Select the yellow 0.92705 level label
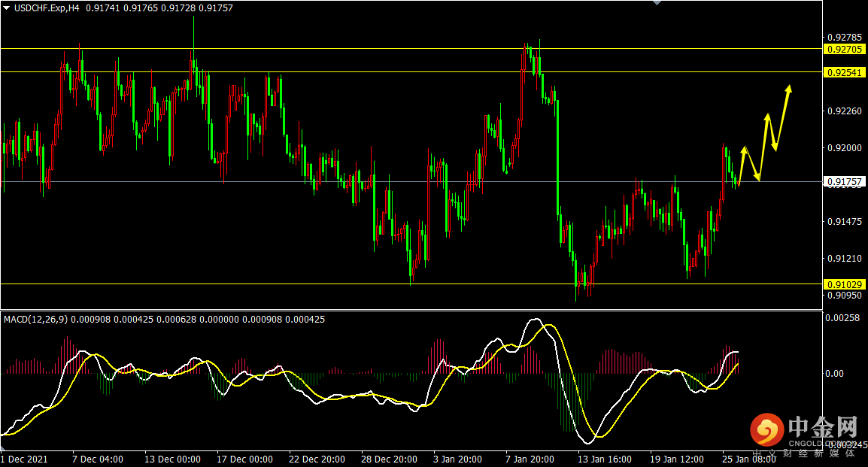This screenshot has width=868, height=467. (844, 49)
